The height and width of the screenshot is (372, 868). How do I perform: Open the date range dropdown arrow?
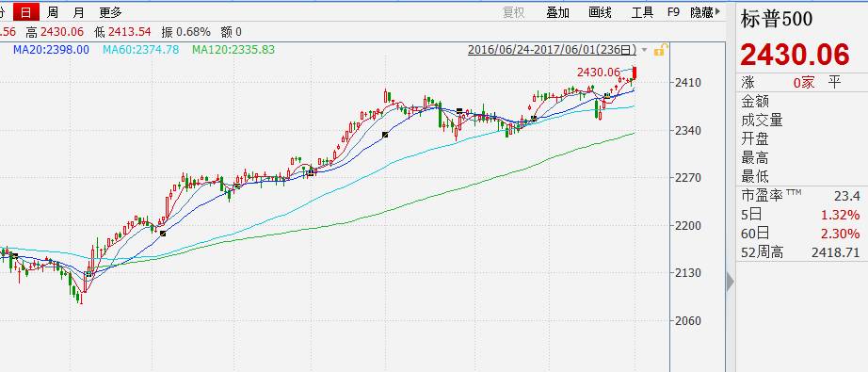pos(644,50)
